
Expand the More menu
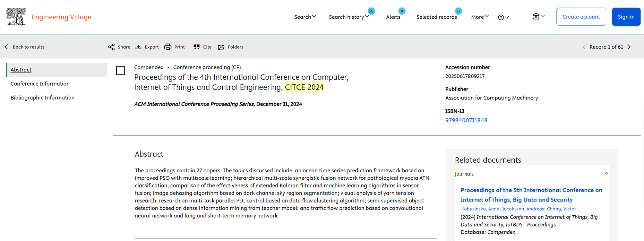click(480, 17)
